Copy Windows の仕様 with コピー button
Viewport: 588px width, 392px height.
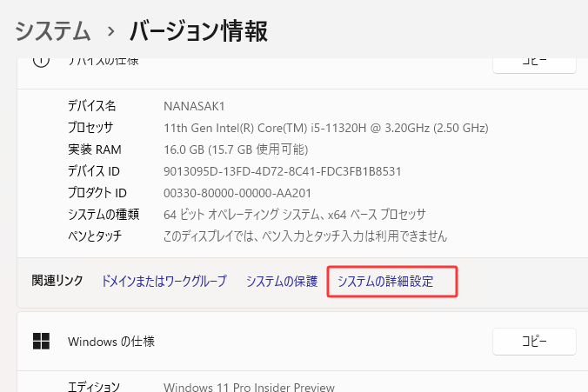click(x=534, y=341)
